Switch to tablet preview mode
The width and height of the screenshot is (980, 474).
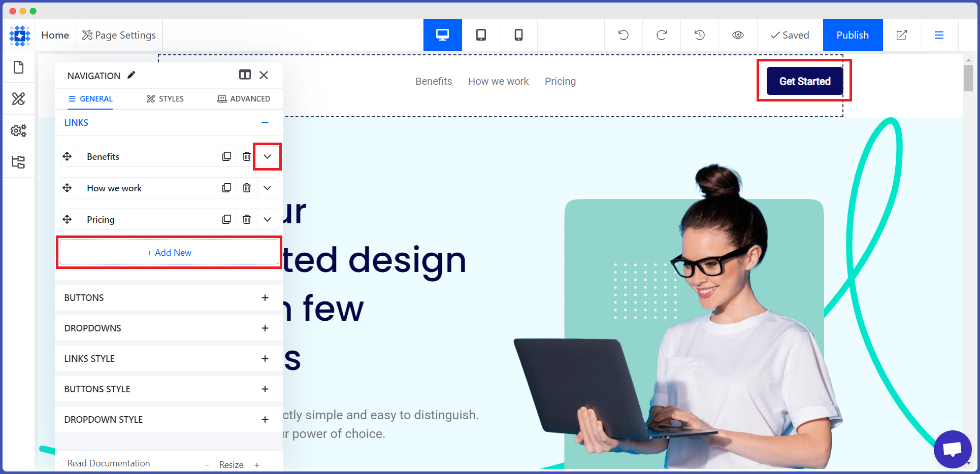[x=480, y=35]
